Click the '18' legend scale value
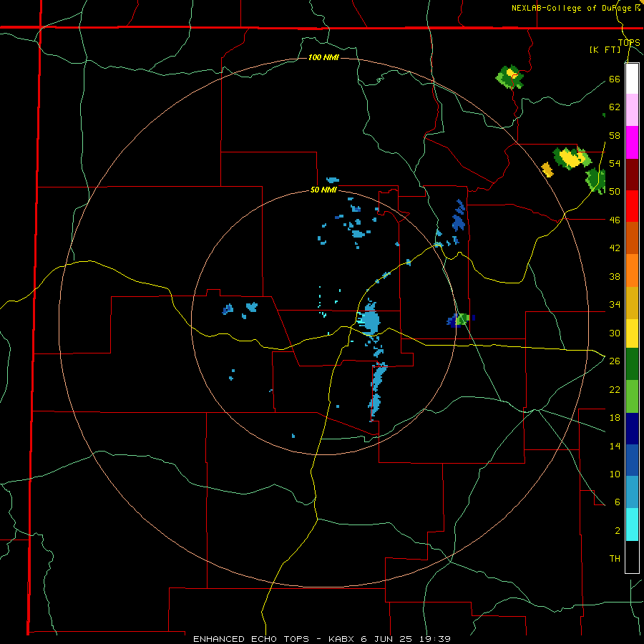This screenshot has width=644, height=644. tap(615, 418)
